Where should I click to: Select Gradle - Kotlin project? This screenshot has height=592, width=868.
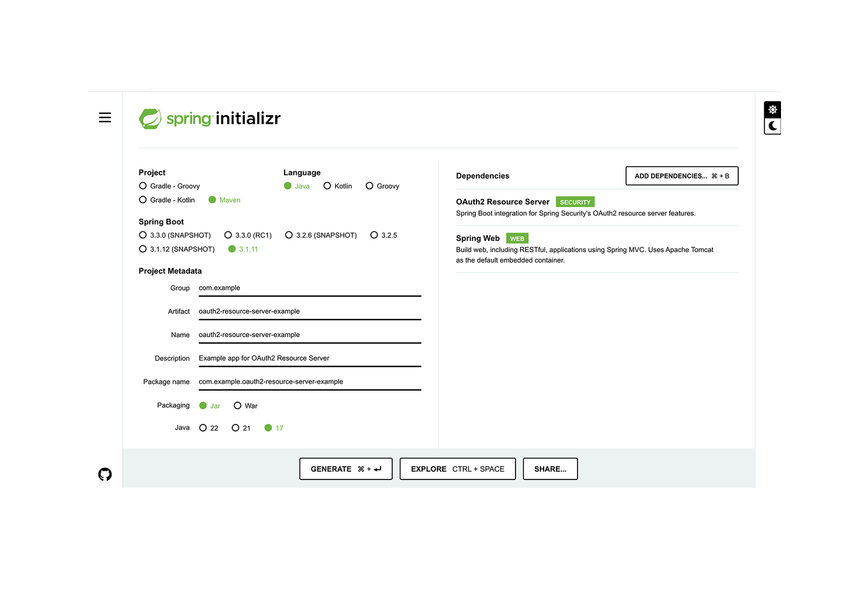(x=167, y=200)
